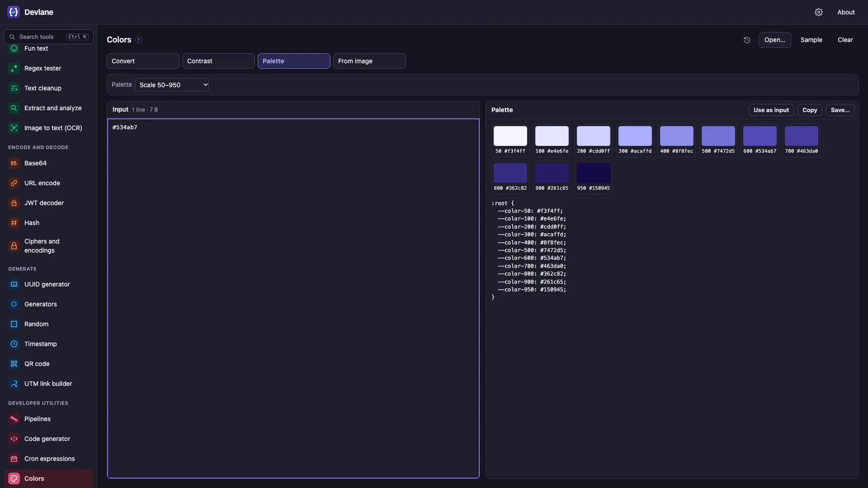Click Use as input button

pyautogui.click(x=771, y=110)
